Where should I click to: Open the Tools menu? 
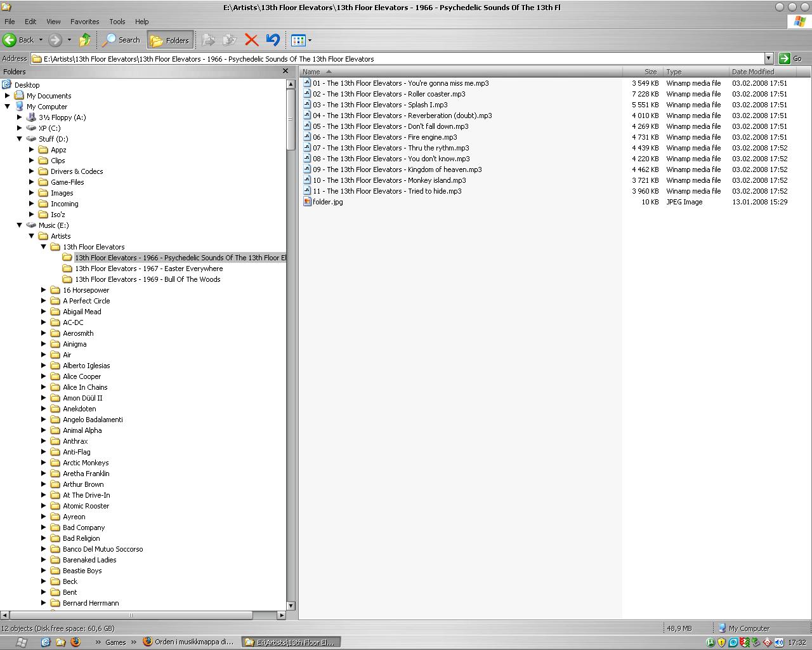tap(117, 22)
